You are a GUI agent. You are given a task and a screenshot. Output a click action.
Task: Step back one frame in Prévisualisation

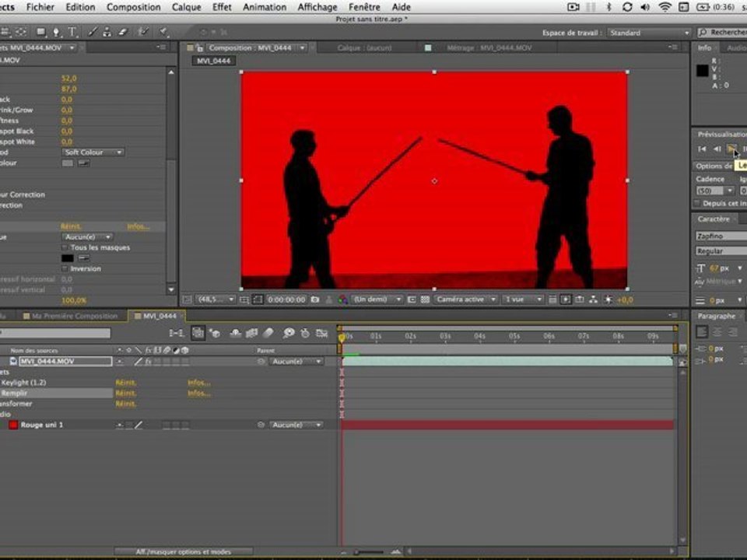point(717,149)
